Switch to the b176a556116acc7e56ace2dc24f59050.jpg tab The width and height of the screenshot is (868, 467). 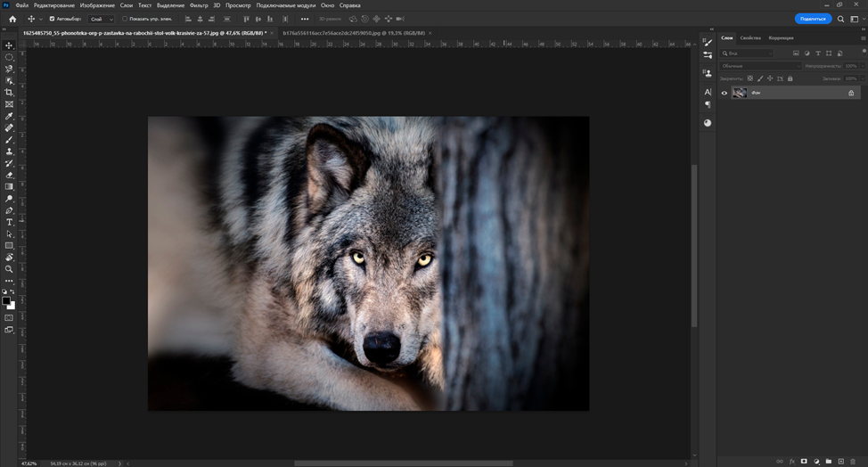point(353,33)
